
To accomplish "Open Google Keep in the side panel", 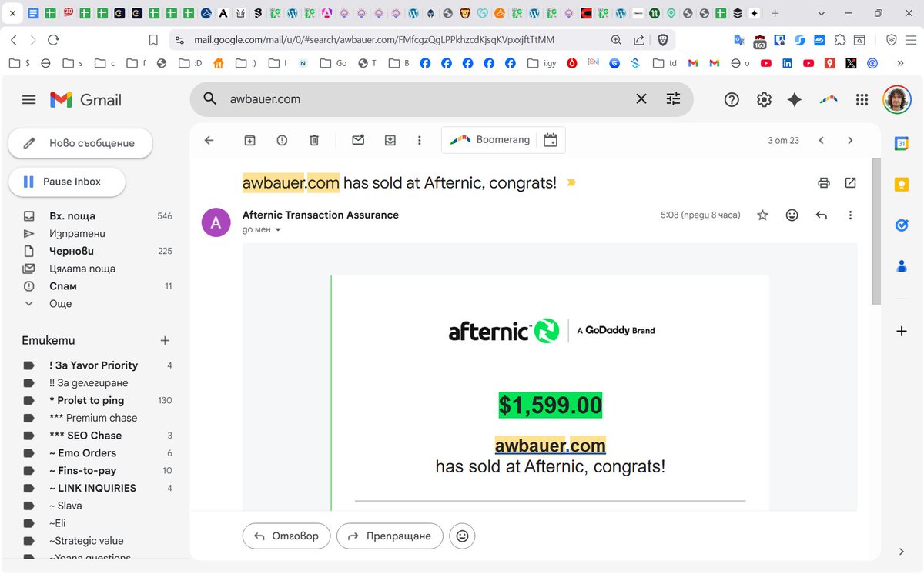I will coord(902,184).
